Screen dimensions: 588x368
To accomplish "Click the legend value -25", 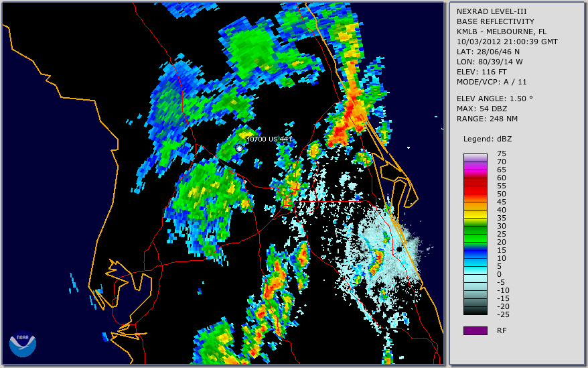I will 503,314.
